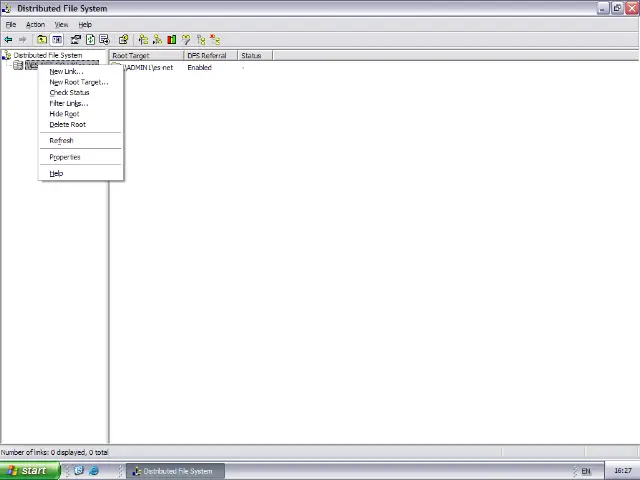Open the Action menu in menu bar
Viewport: 640px width, 480px height.
(x=35, y=24)
